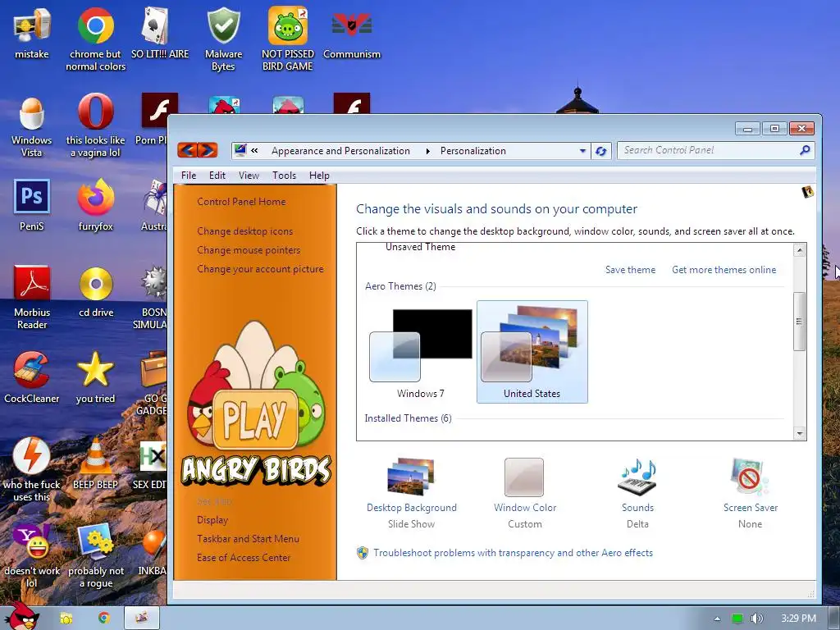Click the Chrome icon on the taskbar
This screenshot has height=630, width=840.
tap(104, 619)
